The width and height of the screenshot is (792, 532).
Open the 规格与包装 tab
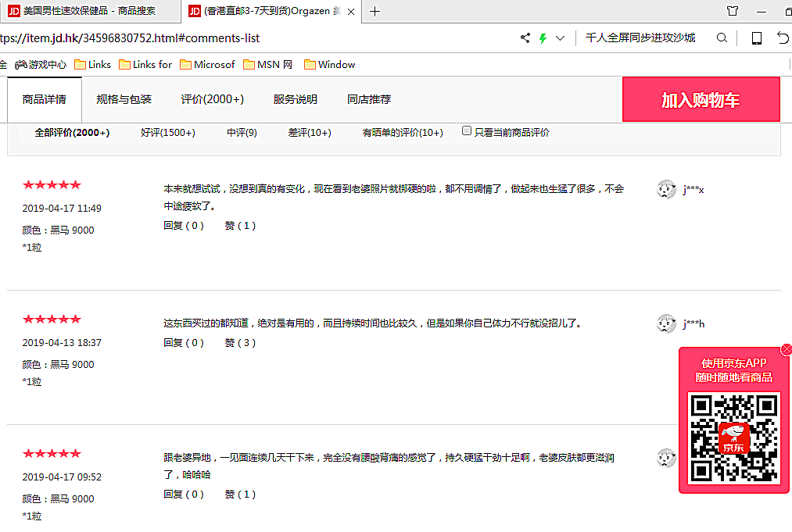coord(124,99)
